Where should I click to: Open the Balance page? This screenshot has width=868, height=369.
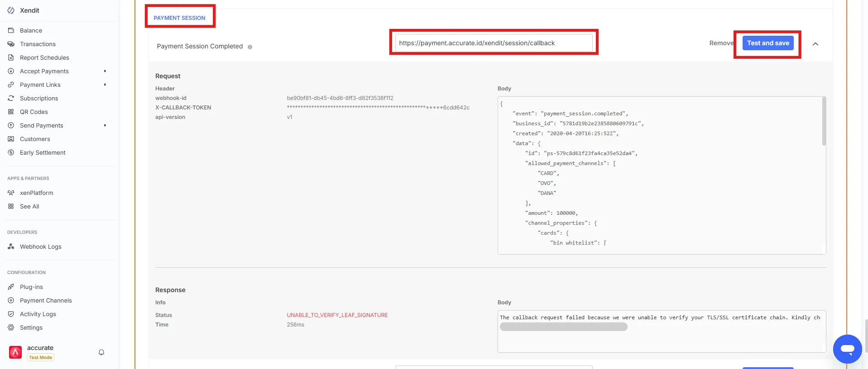point(31,30)
